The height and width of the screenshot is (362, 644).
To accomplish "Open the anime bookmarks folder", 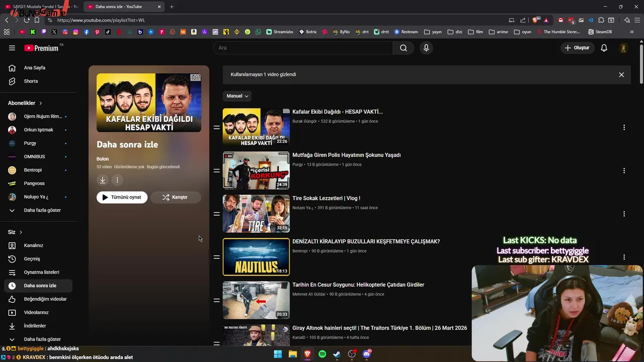I will coord(498,32).
